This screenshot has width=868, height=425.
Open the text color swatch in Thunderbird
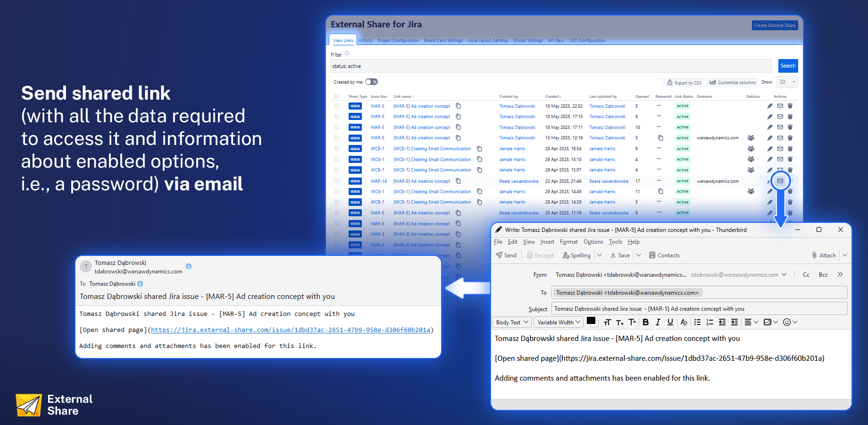point(592,322)
